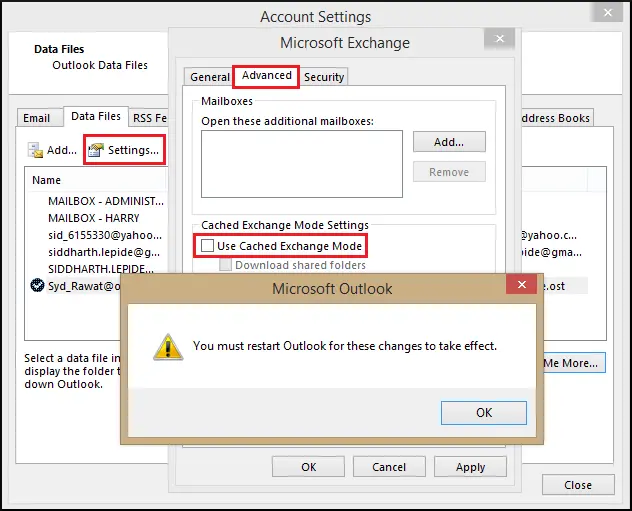Toggle the Download shared folders checkbox
The width and height of the screenshot is (632, 511).
pos(226,265)
